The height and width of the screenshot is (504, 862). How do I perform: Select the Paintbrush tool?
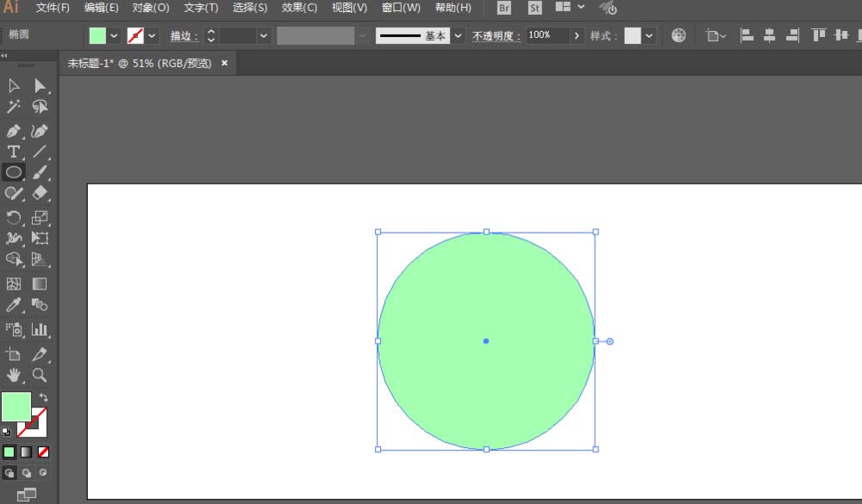pos(40,172)
